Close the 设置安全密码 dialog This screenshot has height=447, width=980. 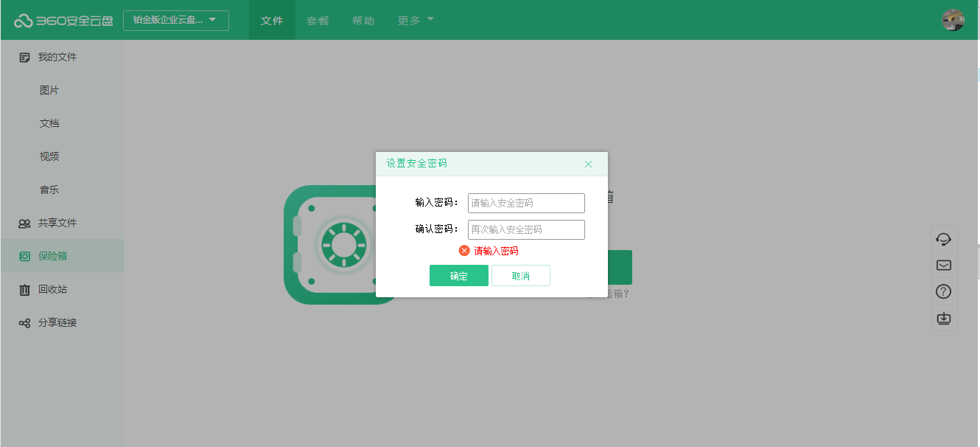[588, 164]
